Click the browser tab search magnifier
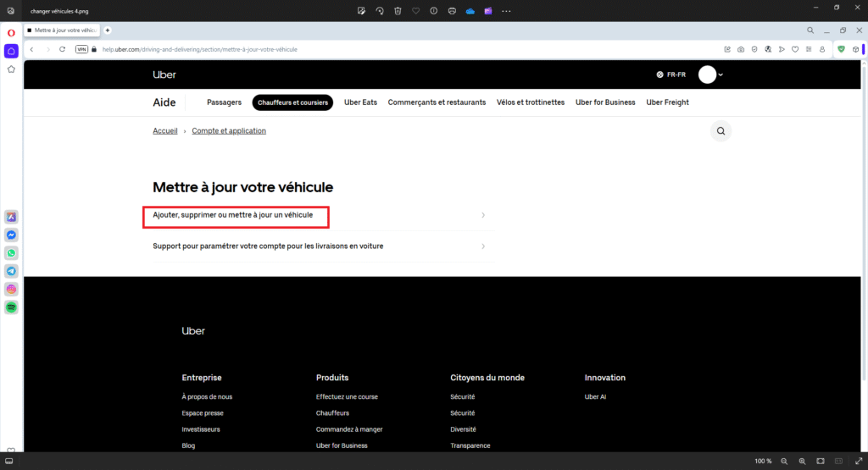The image size is (868, 470). (x=810, y=30)
